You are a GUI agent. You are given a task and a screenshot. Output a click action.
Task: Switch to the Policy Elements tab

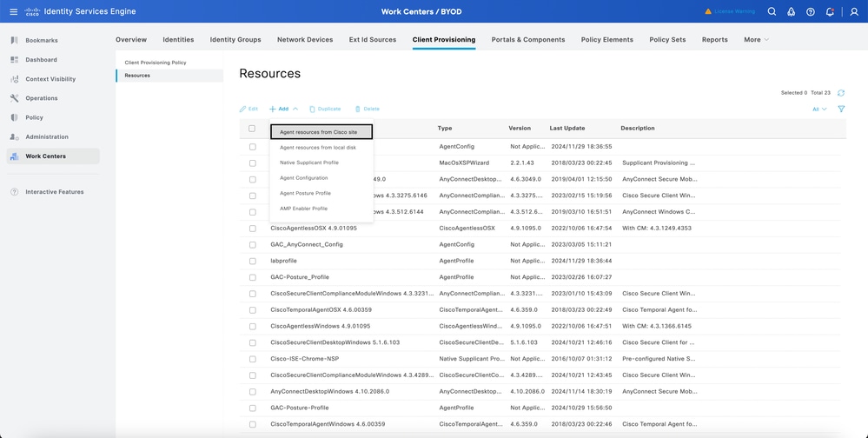(x=607, y=40)
